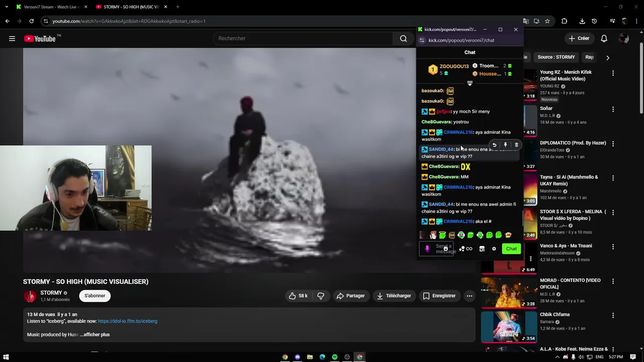
Task: Dislike the STORMY video
Action: tap(321, 296)
